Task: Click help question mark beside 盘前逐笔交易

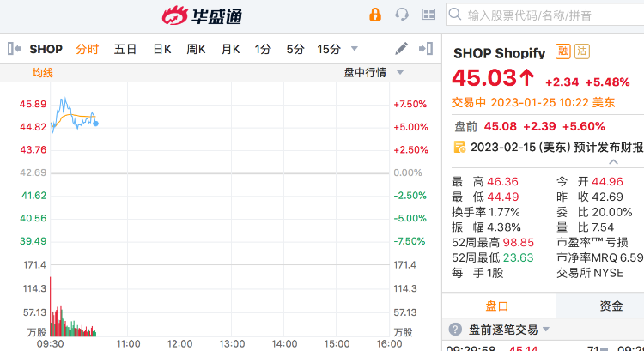Action: click(455, 330)
